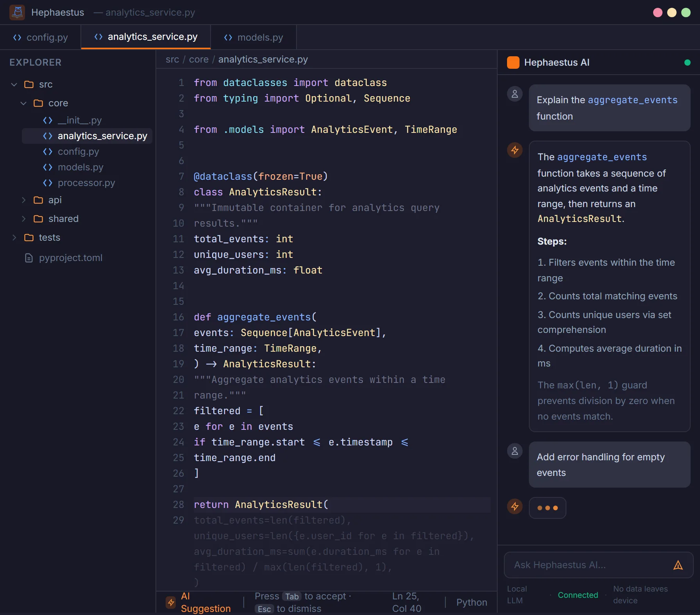Click the code icon on models.py tab
The height and width of the screenshot is (615, 700).
tap(228, 38)
